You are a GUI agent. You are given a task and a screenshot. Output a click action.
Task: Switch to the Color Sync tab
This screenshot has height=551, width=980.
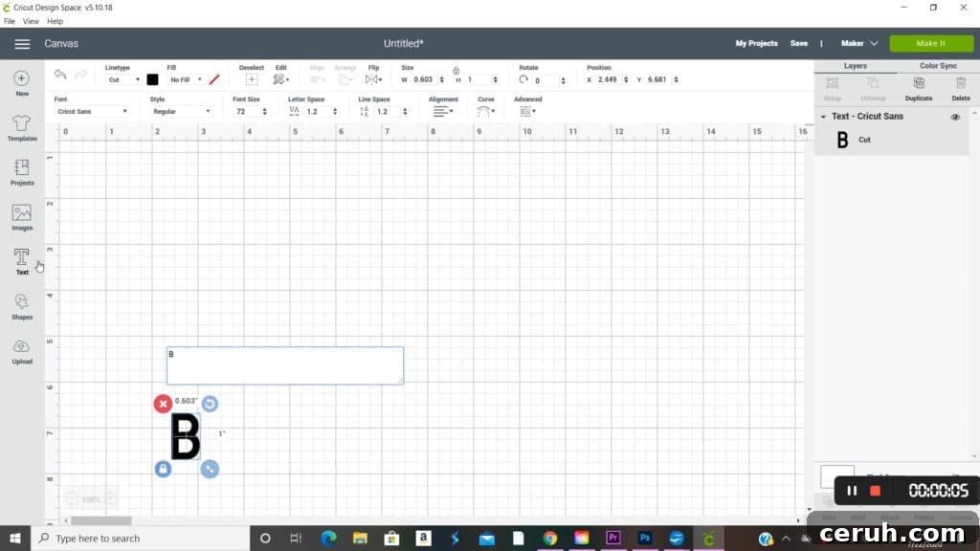point(938,66)
